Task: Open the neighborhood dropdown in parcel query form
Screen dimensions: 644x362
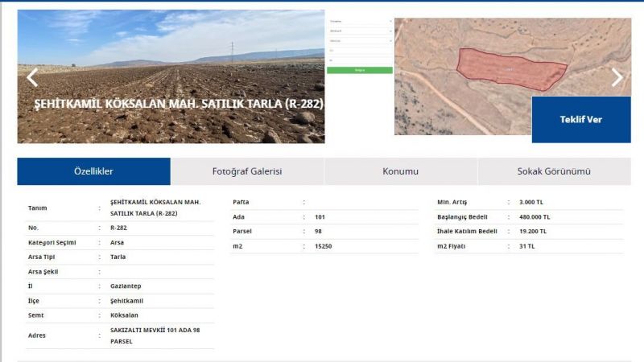Action: click(360, 41)
